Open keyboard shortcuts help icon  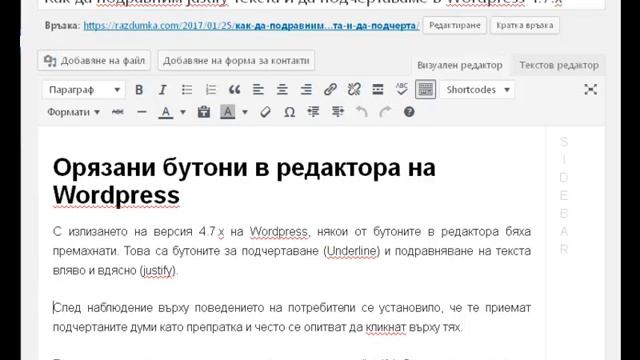coord(409,112)
